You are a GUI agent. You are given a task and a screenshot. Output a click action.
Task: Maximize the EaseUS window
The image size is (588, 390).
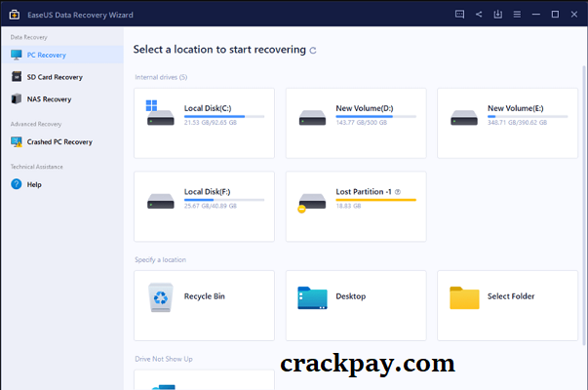pos(555,15)
